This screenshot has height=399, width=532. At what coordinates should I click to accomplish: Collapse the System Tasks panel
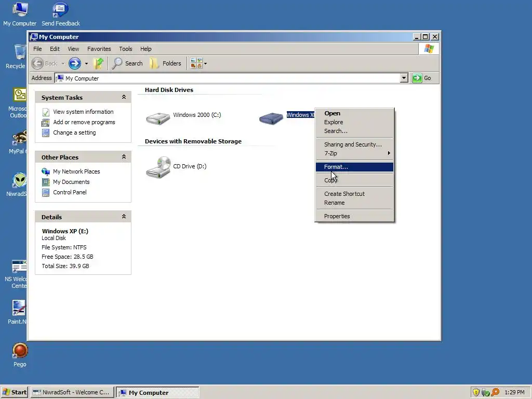124,97
